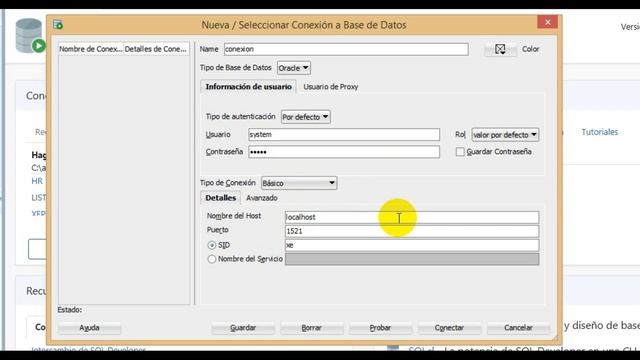Select the Detalles tab
This screenshot has width=640, height=360.
tap(220, 198)
